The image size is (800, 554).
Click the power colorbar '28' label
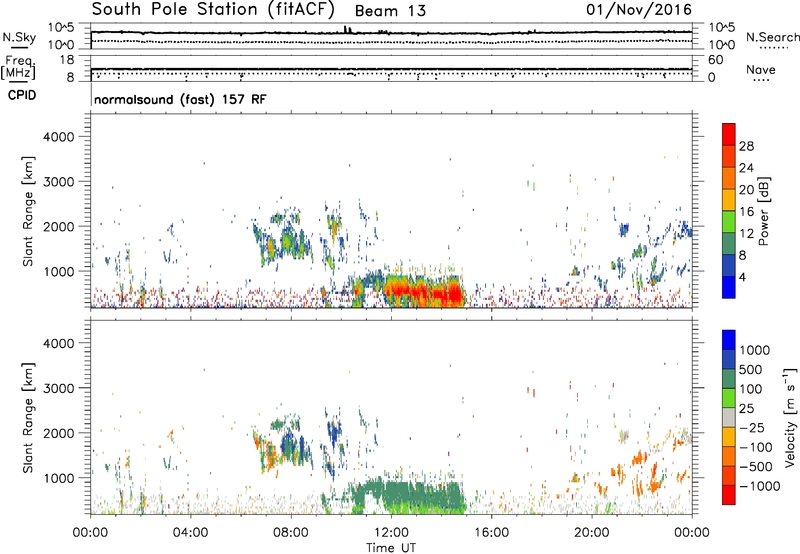pos(746,146)
